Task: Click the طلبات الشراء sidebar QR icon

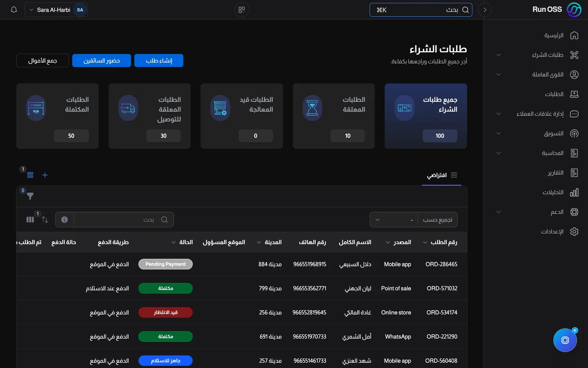Action: click(574, 55)
